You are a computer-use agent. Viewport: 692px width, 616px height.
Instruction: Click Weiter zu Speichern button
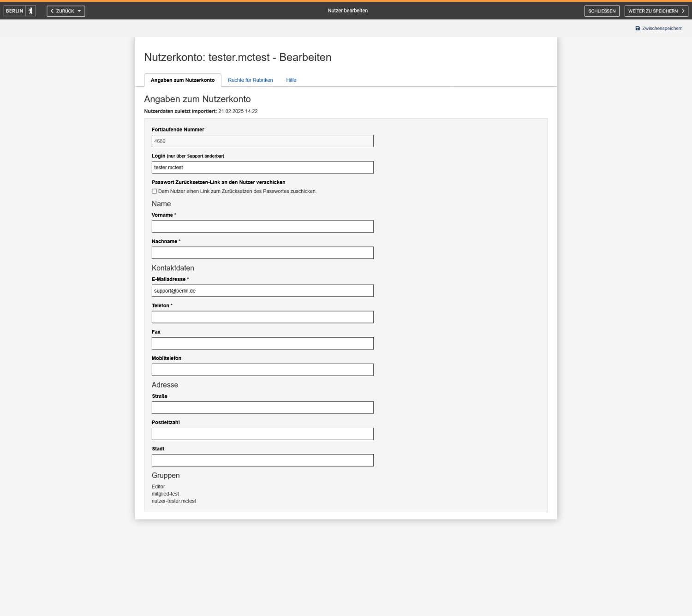(x=656, y=11)
